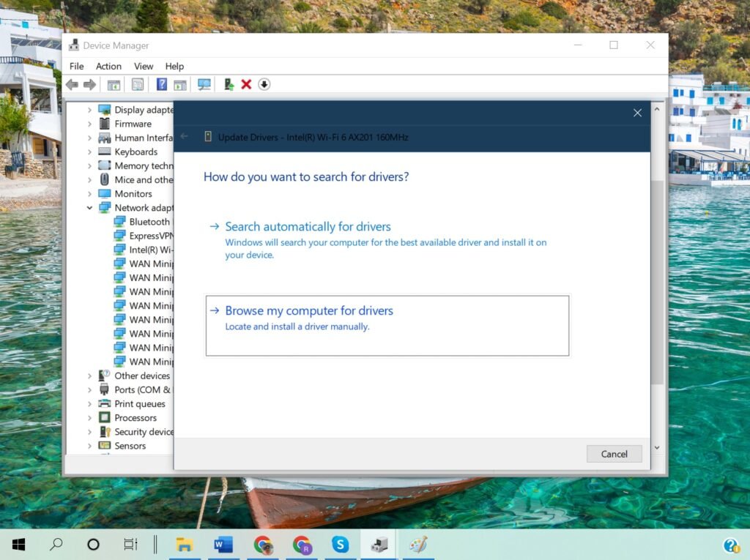Click the red X Uninstall device icon
Screen dimensions: 750x560
tap(246, 85)
